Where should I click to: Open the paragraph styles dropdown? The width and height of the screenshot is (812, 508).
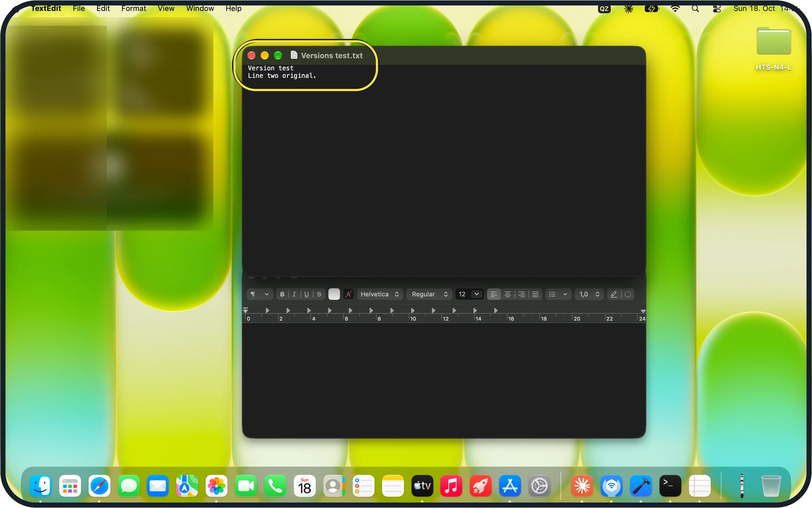pos(260,294)
